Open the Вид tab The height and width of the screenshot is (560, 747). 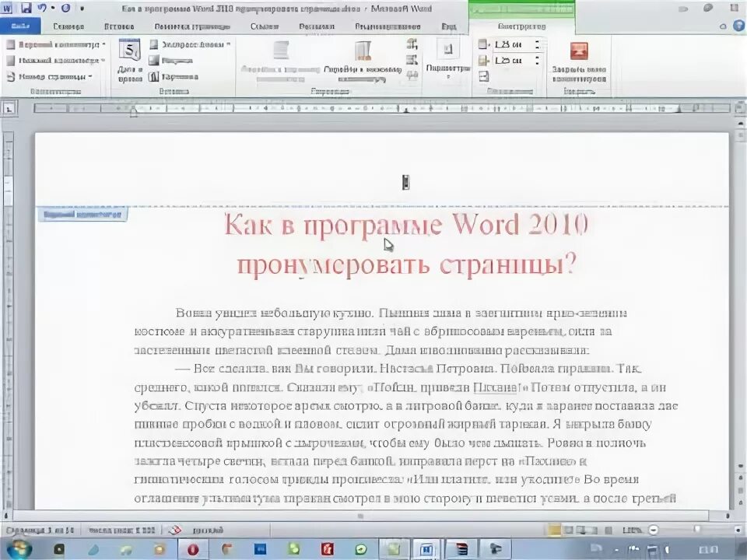click(x=448, y=26)
